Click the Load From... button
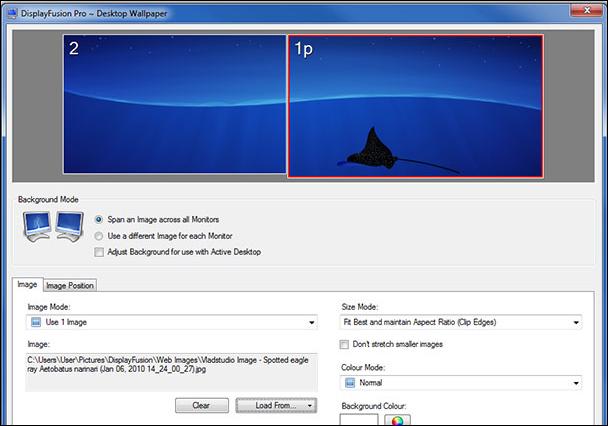This screenshot has width=608, height=426. [x=275, y=405]
